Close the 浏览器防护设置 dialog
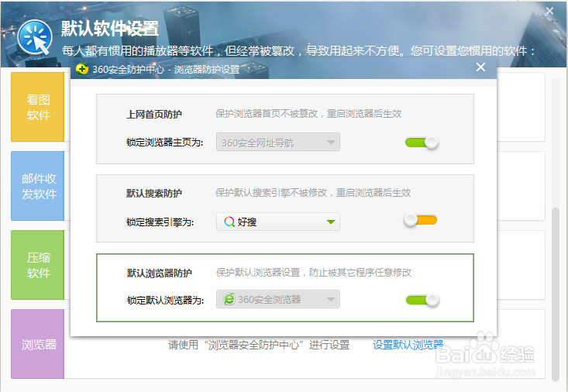The width and height of the screenshot is (568, 392). click(480, 67)
